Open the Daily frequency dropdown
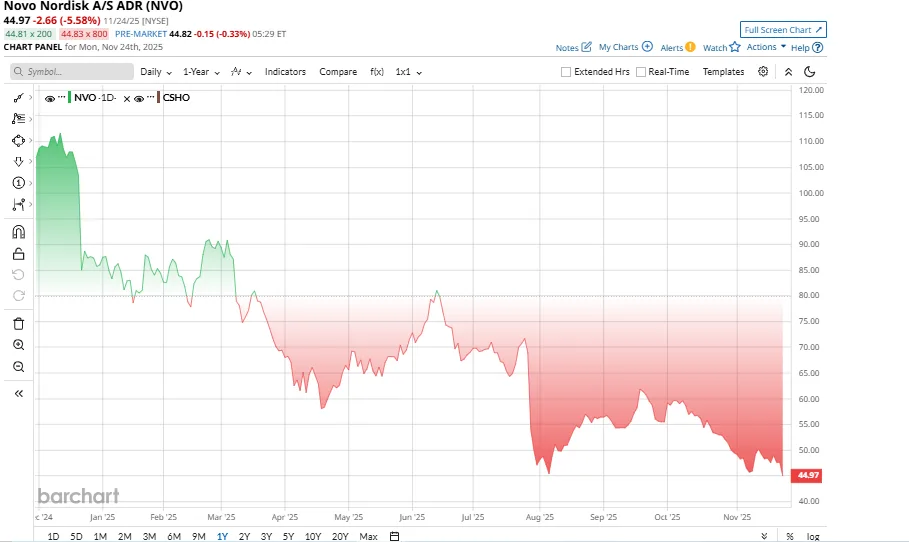Image resolution: width=909 pixels, height=542 pixels. click(156, 72)
